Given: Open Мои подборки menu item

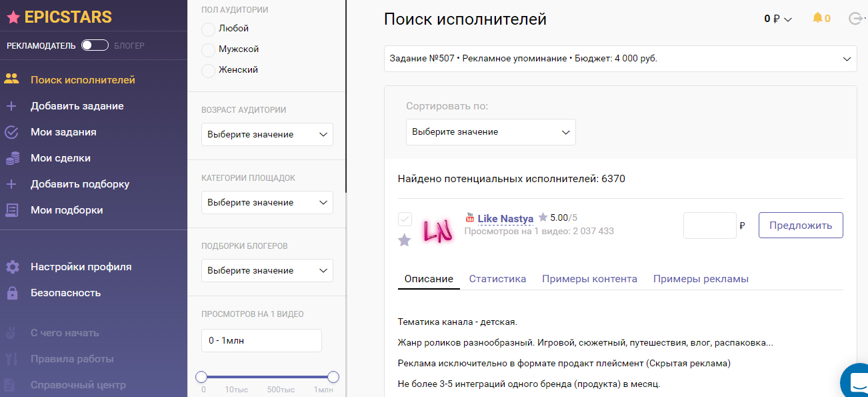Looking at the screenshot, I should (x=67, y=210).
